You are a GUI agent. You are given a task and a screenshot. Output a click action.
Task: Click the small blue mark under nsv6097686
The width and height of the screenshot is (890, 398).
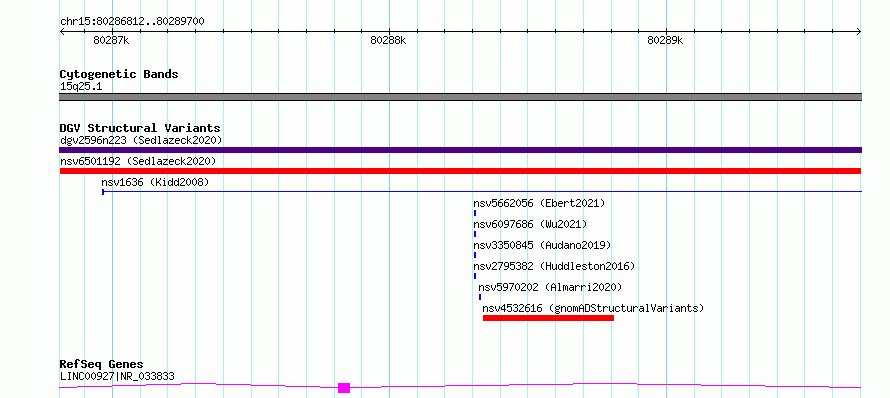coord(475,234)
